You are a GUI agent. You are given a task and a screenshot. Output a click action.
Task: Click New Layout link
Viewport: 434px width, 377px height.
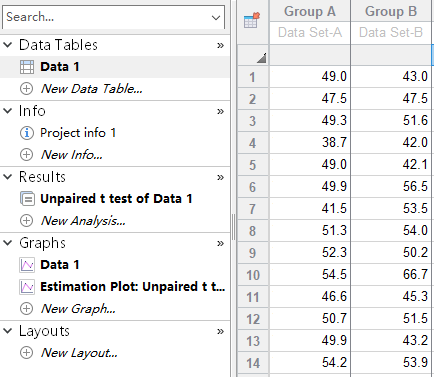pyautogui.click(x=79, y=353)
